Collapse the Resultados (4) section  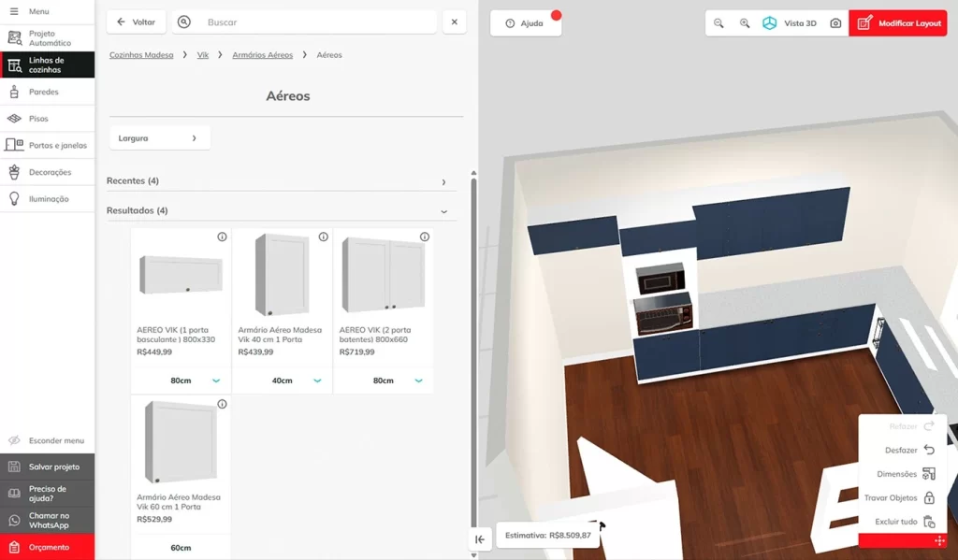[x=281, y=210]
